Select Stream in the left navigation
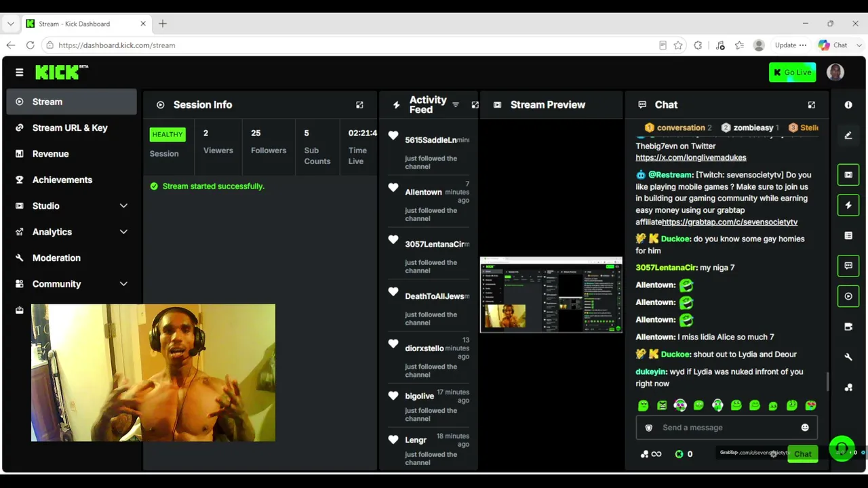This screenshot has height=488, width=868. (x=72, y=102)
